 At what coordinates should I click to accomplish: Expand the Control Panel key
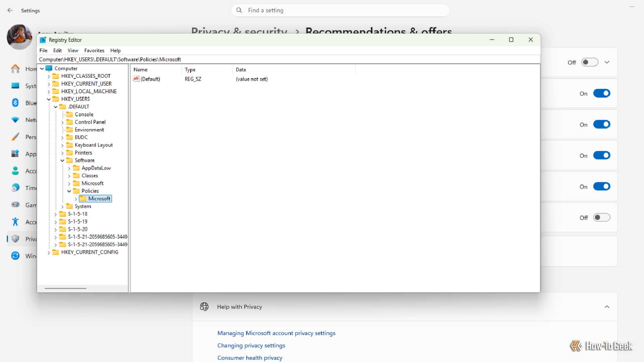(x=62, y=122)
